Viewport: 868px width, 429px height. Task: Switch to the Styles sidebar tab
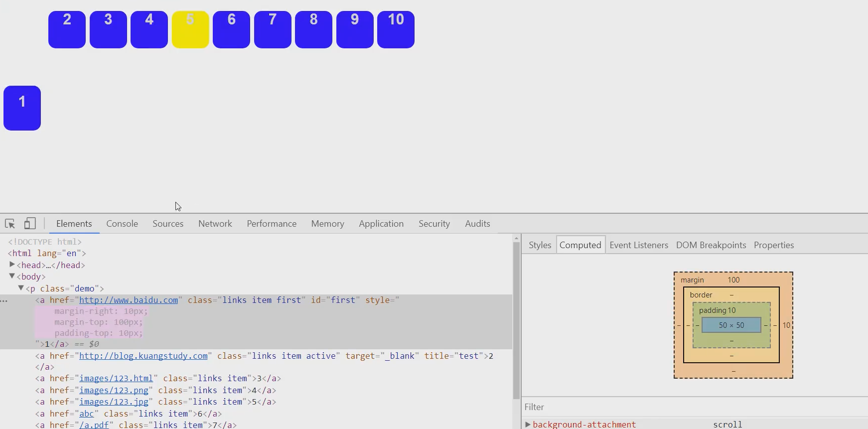[x=540, y=245]
